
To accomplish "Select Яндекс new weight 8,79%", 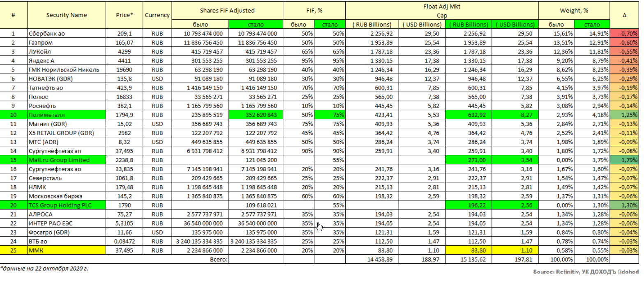I will point(592,60).
